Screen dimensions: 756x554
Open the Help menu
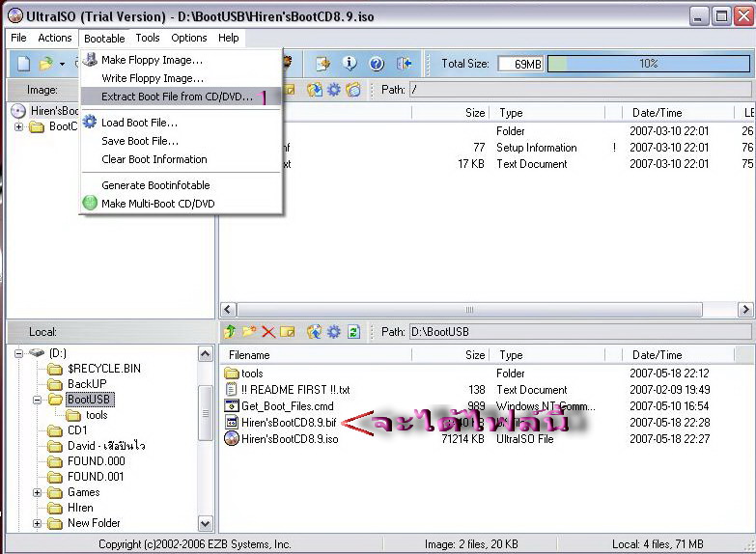click(x=228, y=38)
